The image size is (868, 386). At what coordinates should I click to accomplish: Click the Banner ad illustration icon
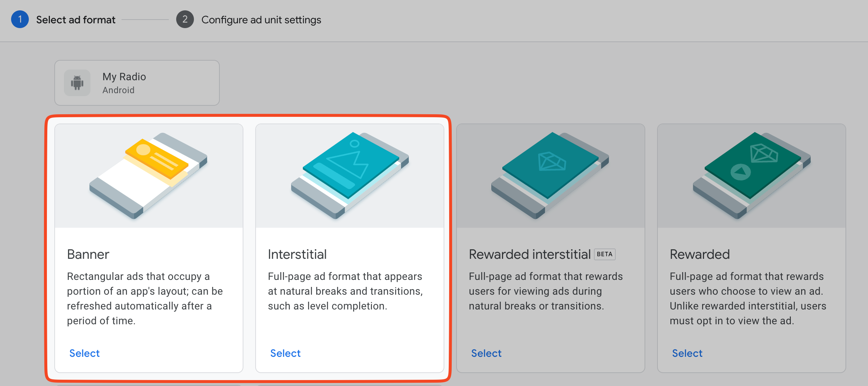(148, 176)
